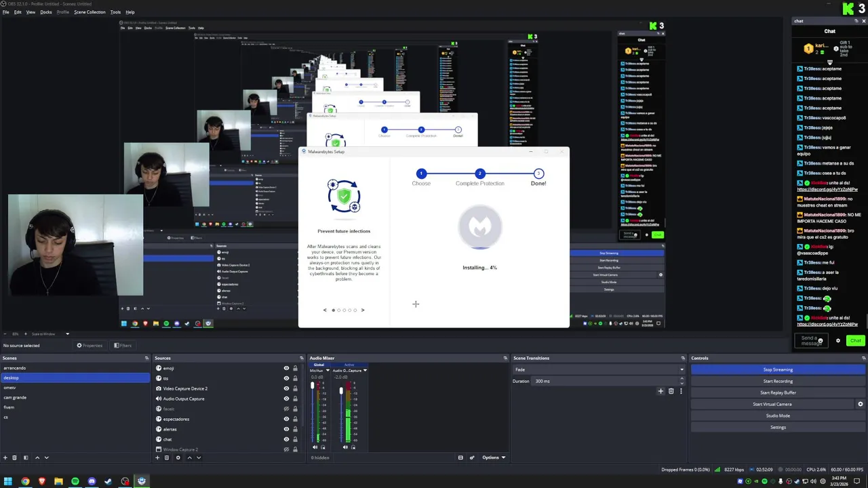Open Spotify from the taskbar
The width and height of the screenshot is (868, 488).
[x=75, y=481]
